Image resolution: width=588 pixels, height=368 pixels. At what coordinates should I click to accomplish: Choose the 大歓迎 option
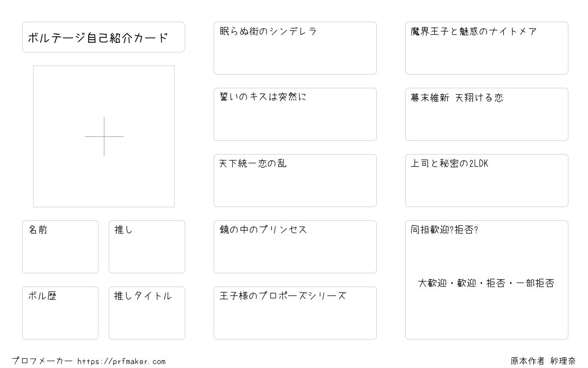click(x=433, y=284)
